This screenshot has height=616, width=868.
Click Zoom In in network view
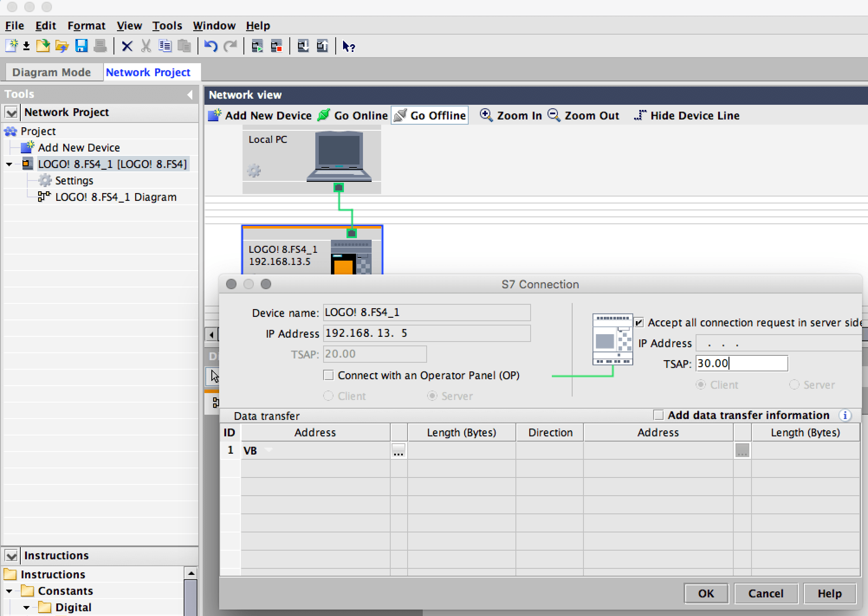[x=511, y=116]
